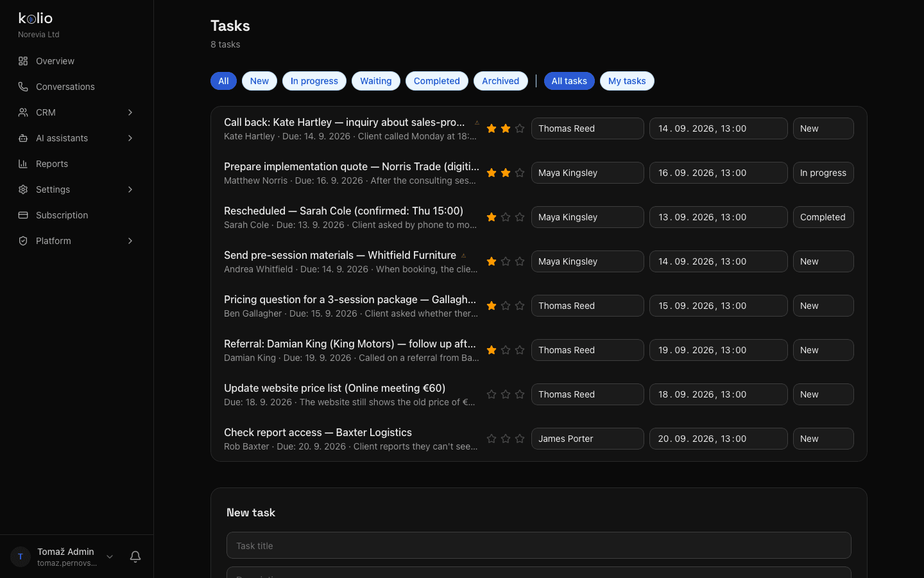Viewport: 924px width, 578px height.
Task: Open the Overview dashboard icon
Action: pos(23,61)
